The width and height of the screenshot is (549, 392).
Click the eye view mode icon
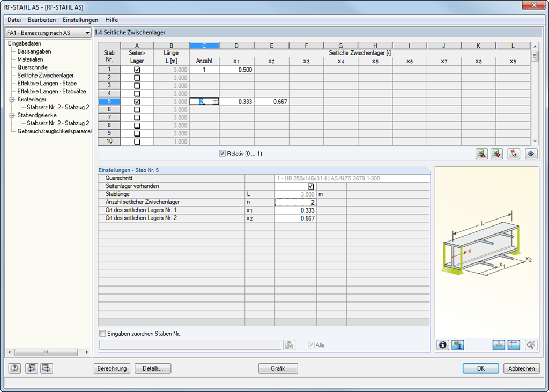pyautogui.click(x=531, y=154)
